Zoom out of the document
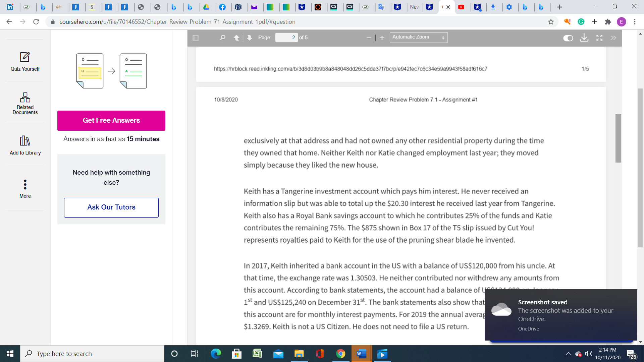644x362 pixels. [x=369, y=38]
